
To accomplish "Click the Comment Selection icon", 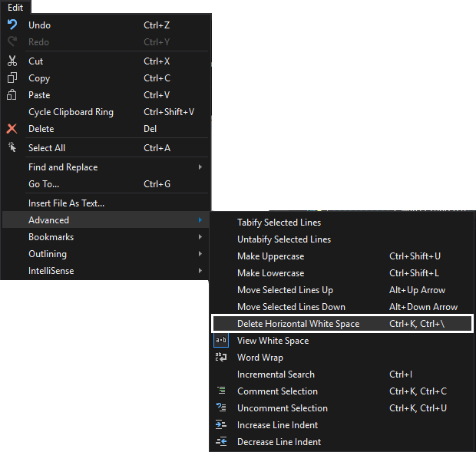I will (x=221, y=391).
